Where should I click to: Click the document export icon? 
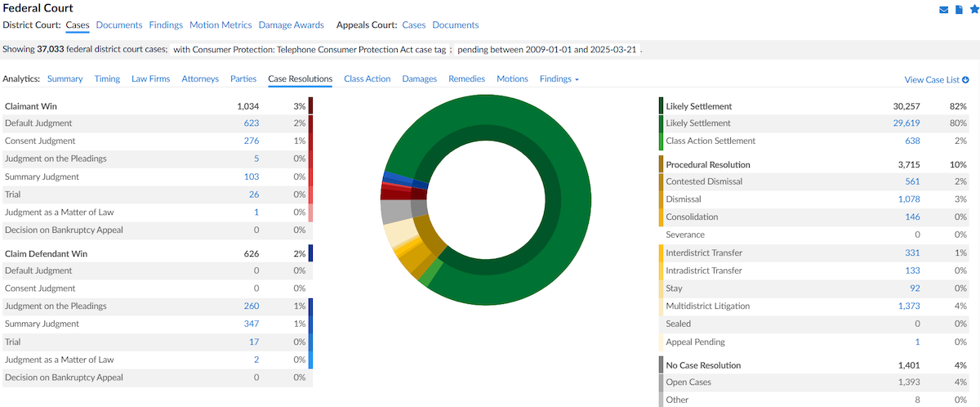tap(959, 10)
